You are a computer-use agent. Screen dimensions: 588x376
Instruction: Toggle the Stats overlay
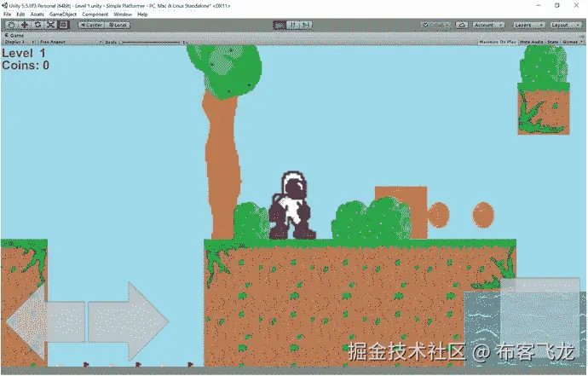pos(553,42)
